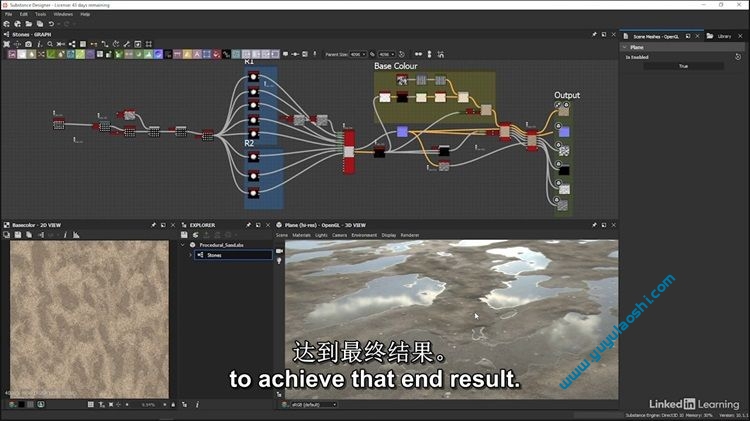
Task: Open the Parent Size height dropdown
Action: point(386,55)
